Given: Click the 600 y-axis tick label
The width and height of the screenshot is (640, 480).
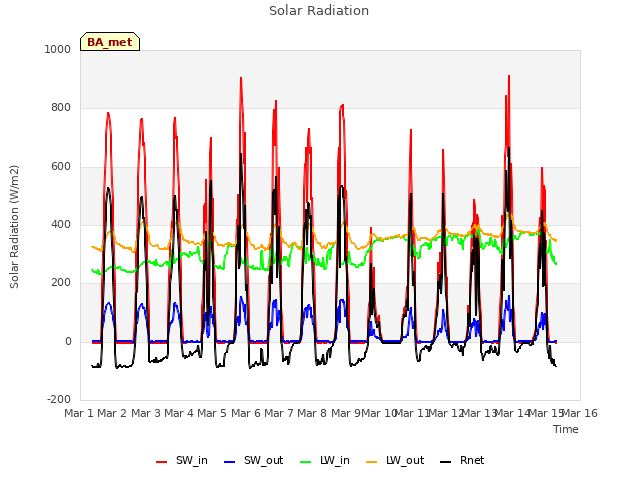Looking at the screenshot, I should point(61,167).
